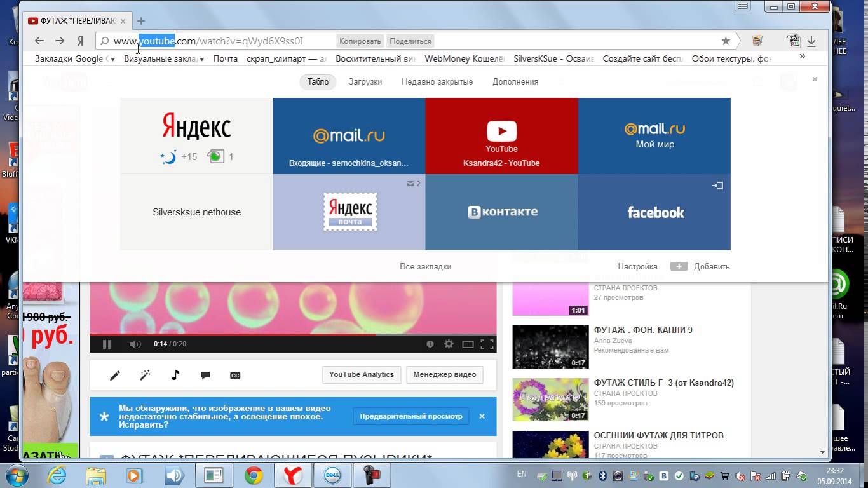Launch Internet Explorer from the taskbar
868x488 pixels.
point(57,475)
